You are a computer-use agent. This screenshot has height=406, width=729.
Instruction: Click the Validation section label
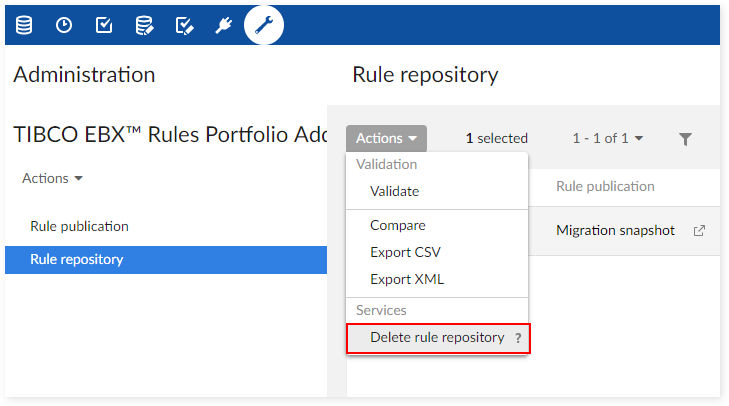click(386, 164)
